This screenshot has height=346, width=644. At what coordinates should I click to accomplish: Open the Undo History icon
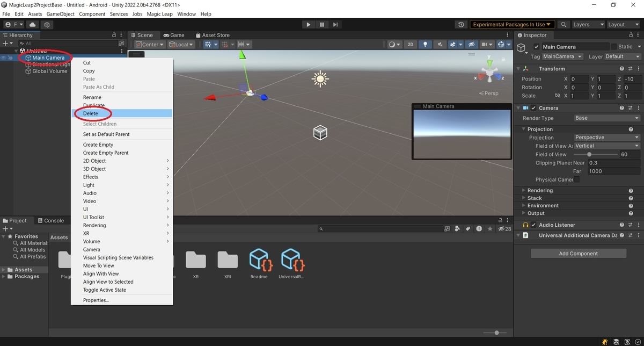(x=461, y=25)
